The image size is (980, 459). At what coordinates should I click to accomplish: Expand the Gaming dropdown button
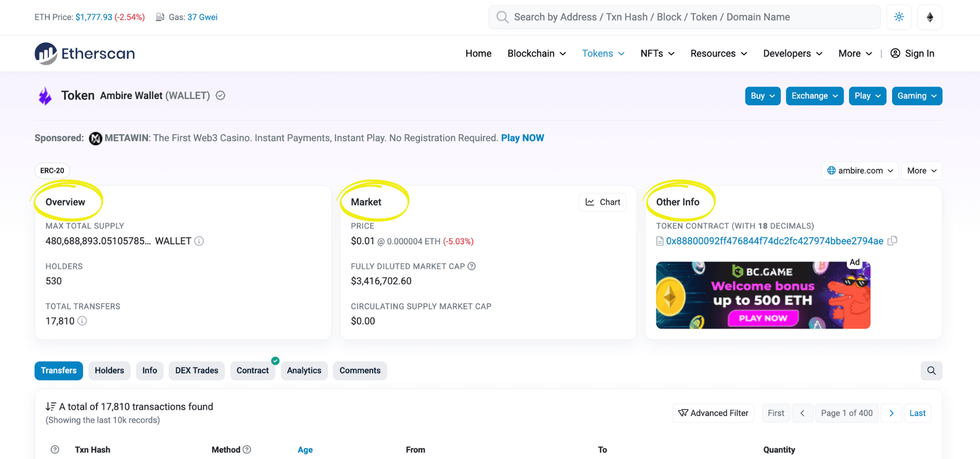917,95
